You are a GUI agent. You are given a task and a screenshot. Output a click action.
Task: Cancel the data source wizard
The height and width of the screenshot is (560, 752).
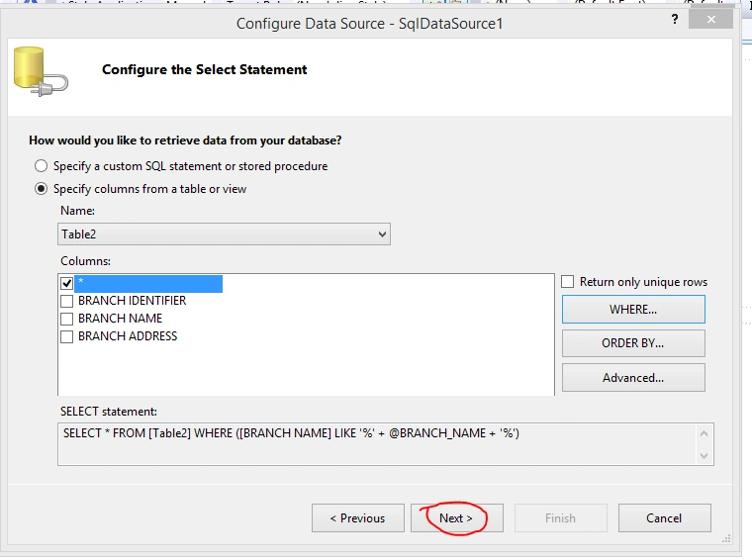point(664,517)
